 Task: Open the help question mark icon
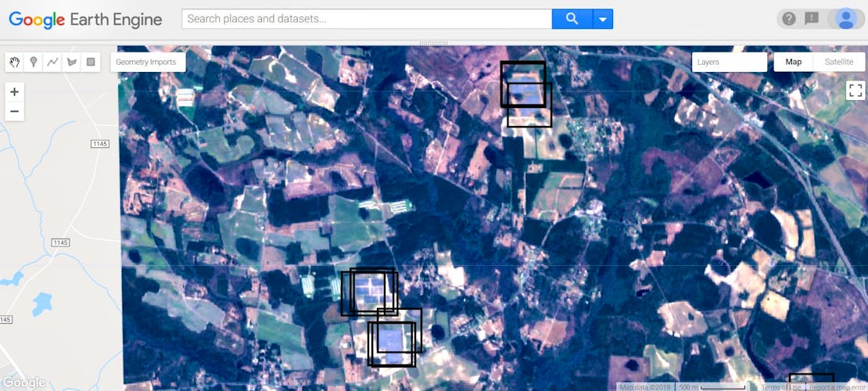click(x=788, y=19)
